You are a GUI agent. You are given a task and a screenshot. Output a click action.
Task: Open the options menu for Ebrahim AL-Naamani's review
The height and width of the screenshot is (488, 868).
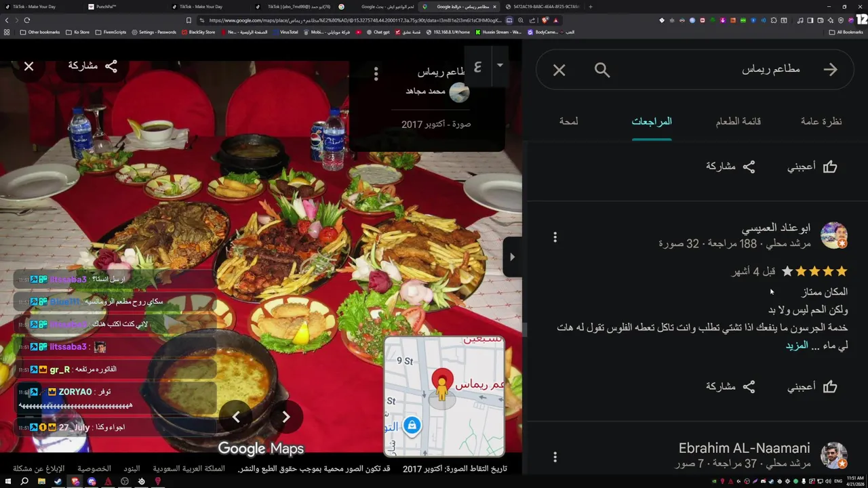coord(555,457)
